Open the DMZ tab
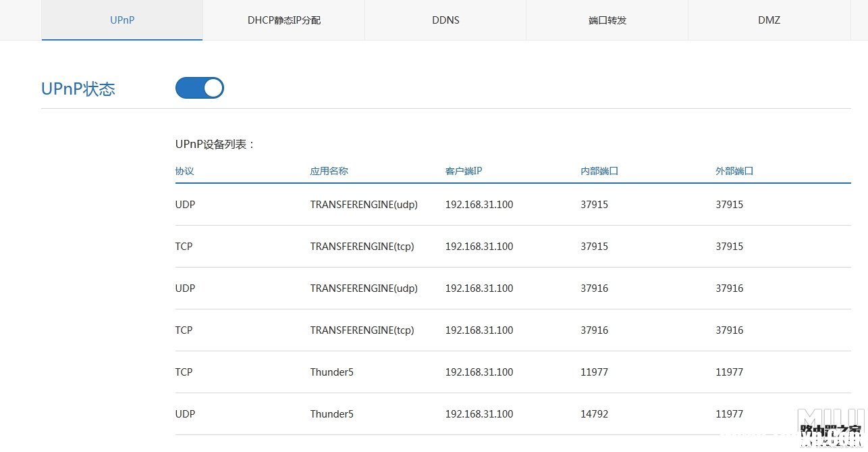The height and width of the screenshot is (452, 868). (x=769, y=20)
